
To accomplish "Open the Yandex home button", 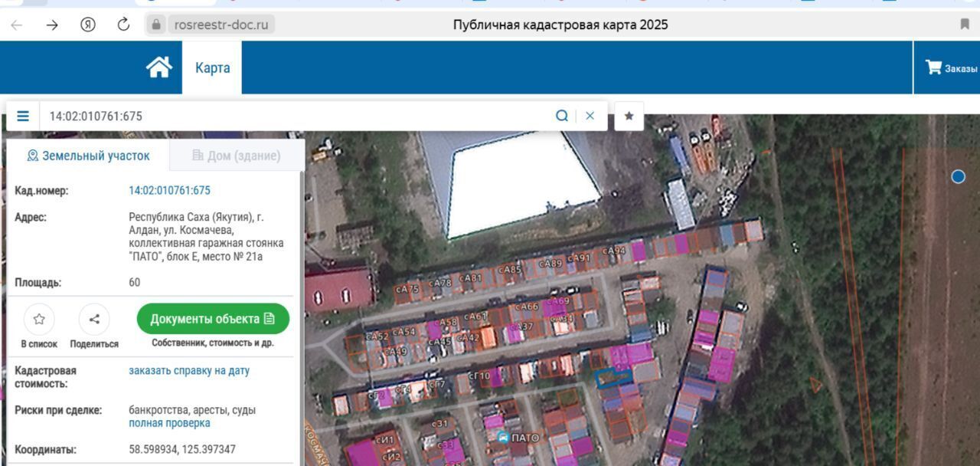I will 88,25.
